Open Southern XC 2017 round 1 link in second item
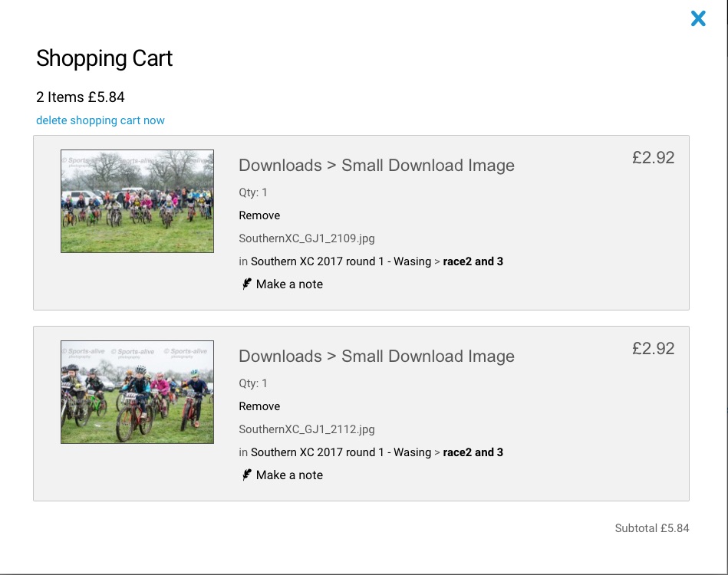Viewport: 728px width, 575px height. 341,452
